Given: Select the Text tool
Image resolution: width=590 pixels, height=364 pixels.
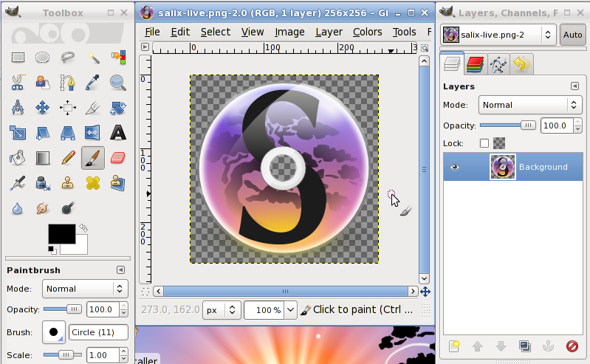Looking at the screenshot, I should coord(117,133).
